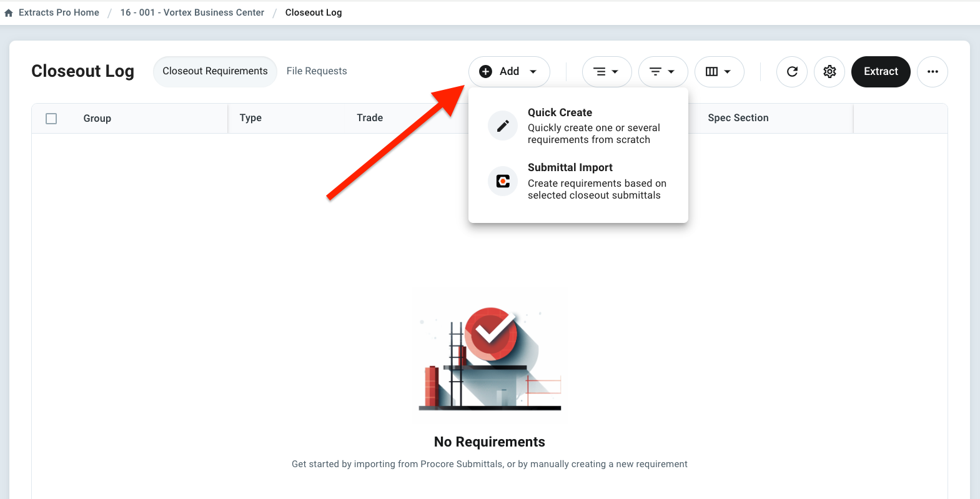The width and height of the screenshot is (980, 499).
Task: Click the home icon in breadcrumb
Action: click(9, 13)
